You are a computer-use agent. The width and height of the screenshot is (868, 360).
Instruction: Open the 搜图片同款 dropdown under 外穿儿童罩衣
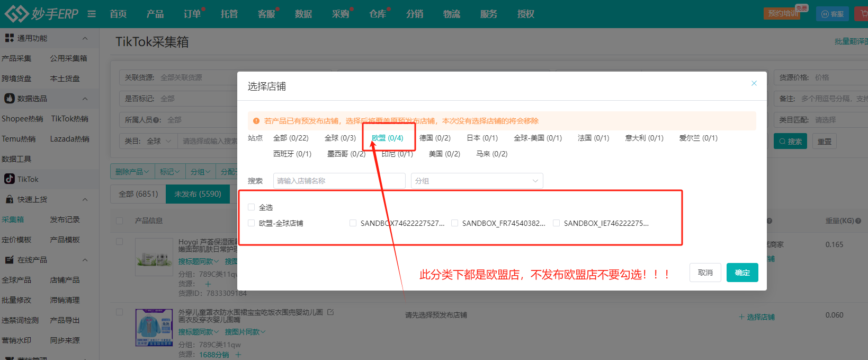click(x=245, y=332)
